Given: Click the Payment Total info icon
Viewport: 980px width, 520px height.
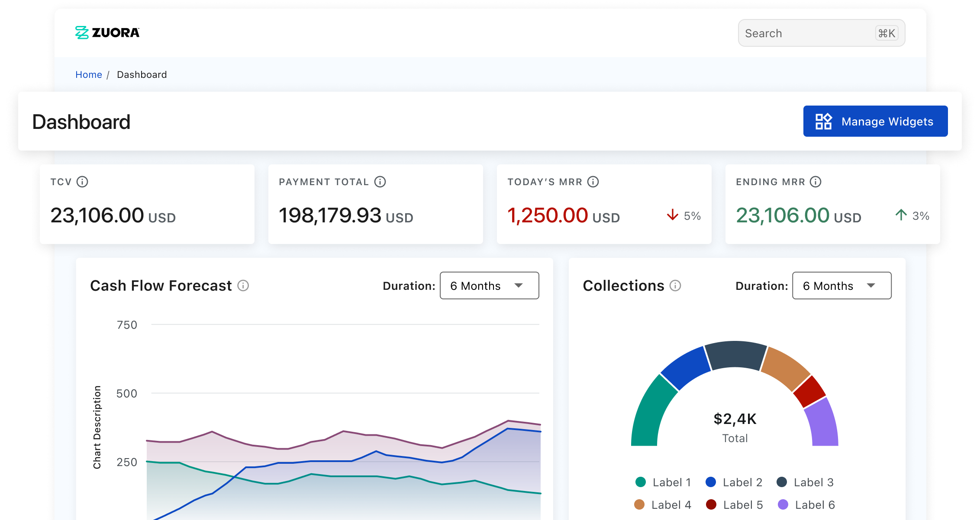Looking at the screenshot, I should [380, 182].
